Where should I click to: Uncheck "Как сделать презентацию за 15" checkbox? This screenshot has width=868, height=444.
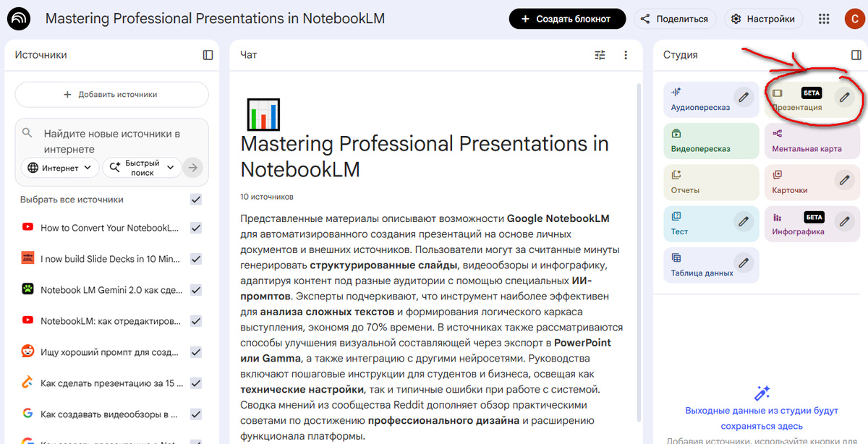point(195,383)
